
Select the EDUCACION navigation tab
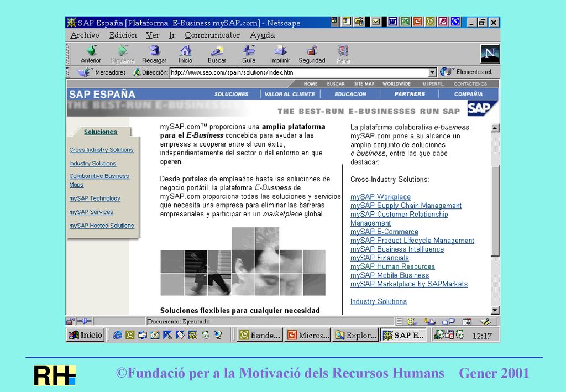click(x=350, y=94)
